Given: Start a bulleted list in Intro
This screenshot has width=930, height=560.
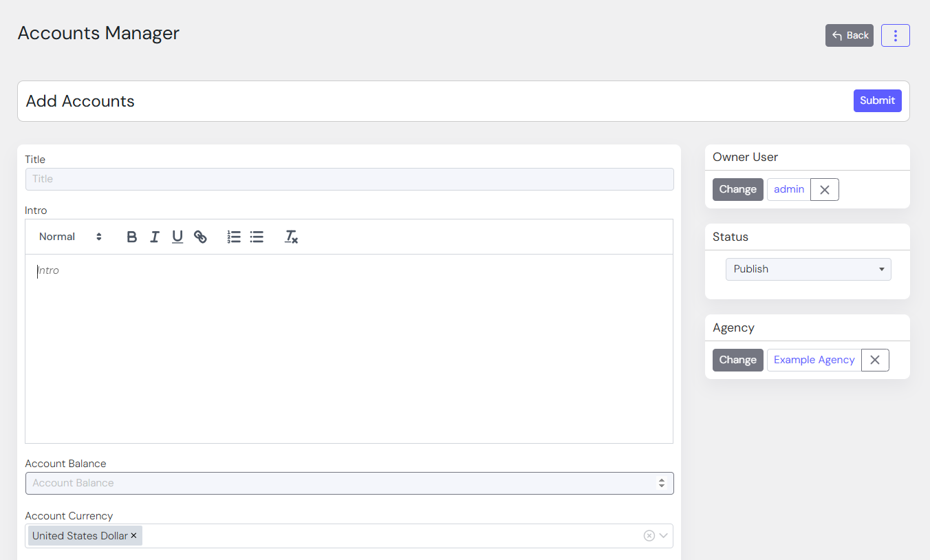Looking at the screenshot, I should [257, 237].
